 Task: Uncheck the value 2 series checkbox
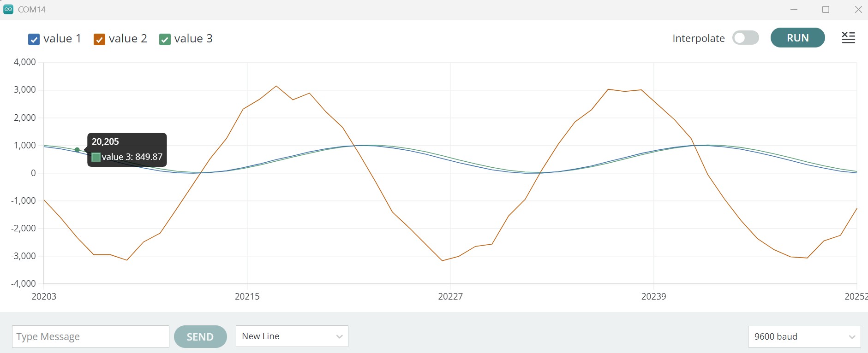tap(99, 40)
